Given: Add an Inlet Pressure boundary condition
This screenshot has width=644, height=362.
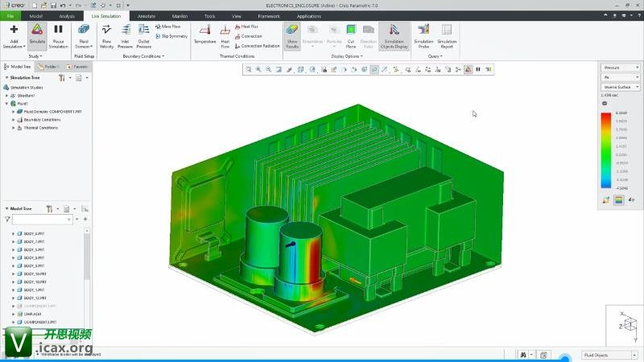Looking at the screenshot, I should (126, 35).
